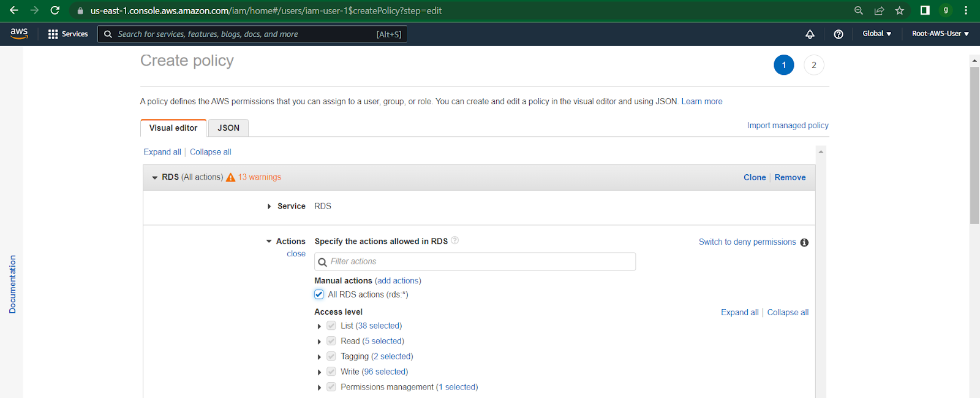
Task: Click the info icon beside deny permissions
Action: coord(804,242)
